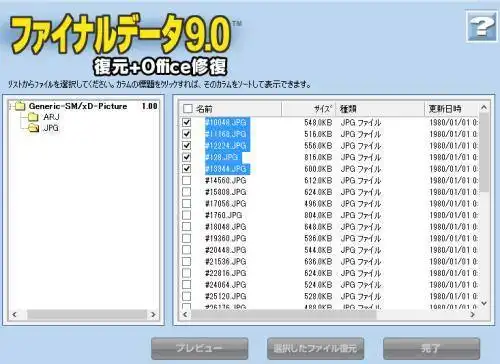
Task: Click the folder tree scroll right arrow
Action: (x=153, y=314)
